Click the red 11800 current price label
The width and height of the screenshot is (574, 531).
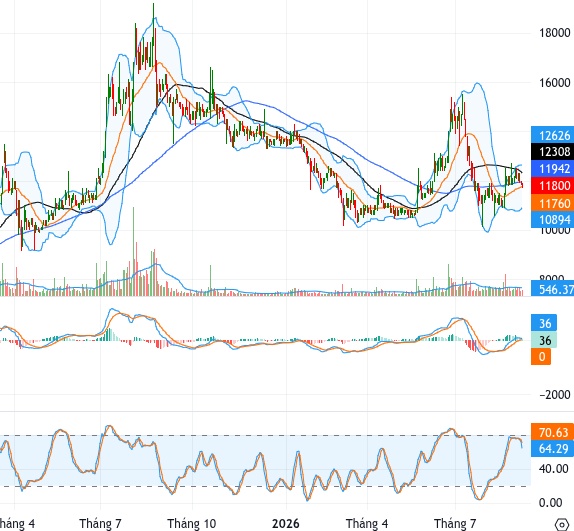click(553, 186)
